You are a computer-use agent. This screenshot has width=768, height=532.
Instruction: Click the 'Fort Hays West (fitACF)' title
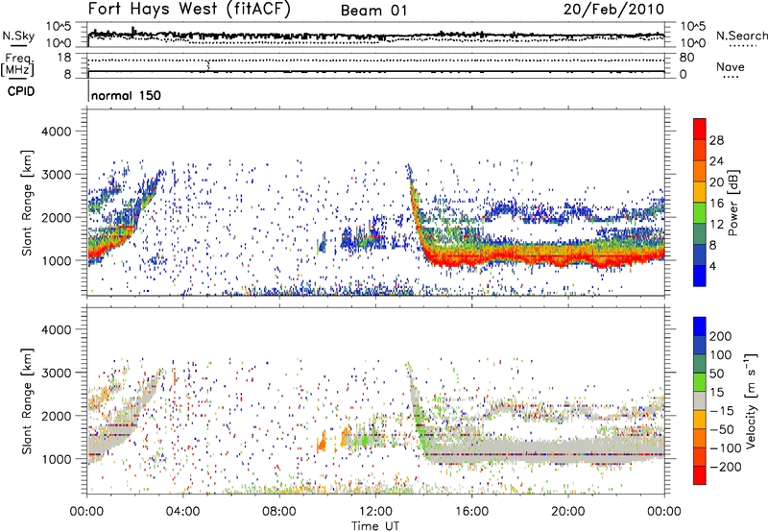click(x=189, y=10)
